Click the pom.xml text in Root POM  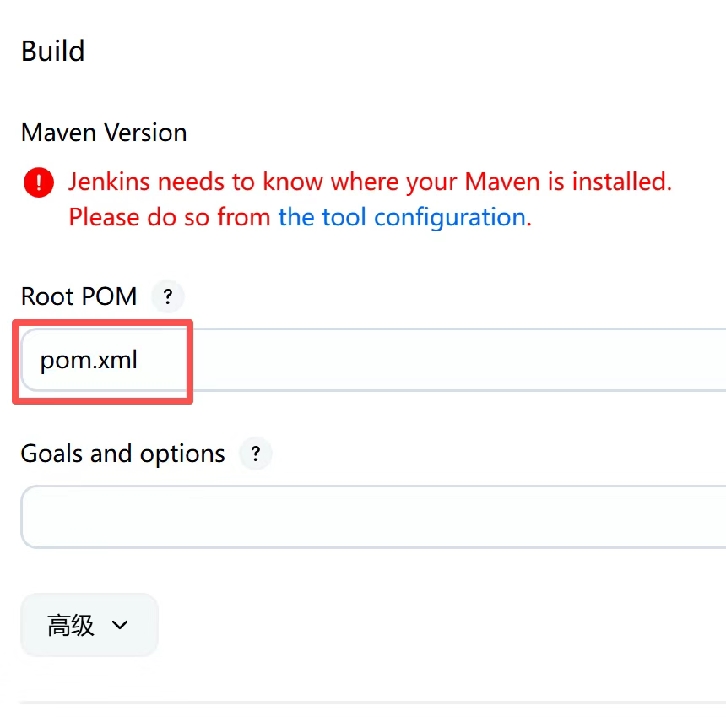pos(89,361)
